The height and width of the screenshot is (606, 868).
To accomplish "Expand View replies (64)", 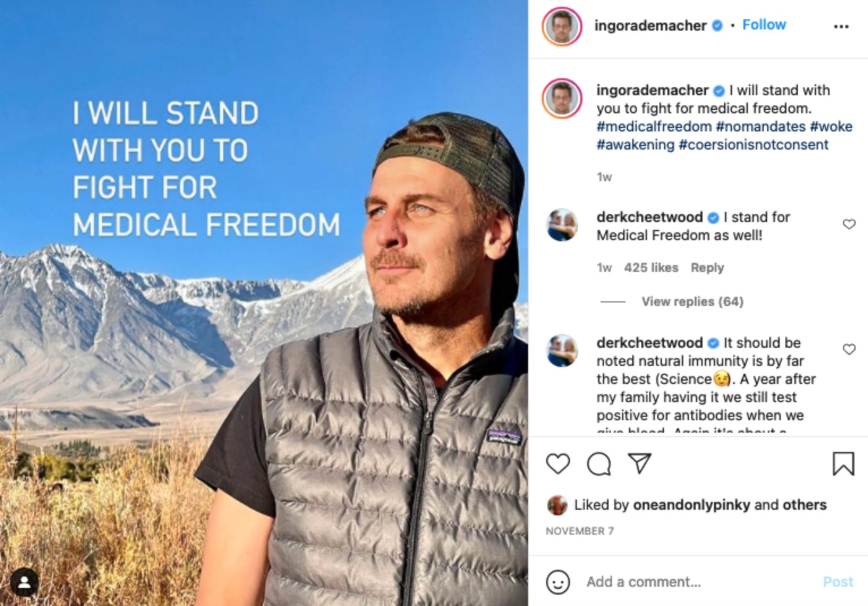I will (692, 302).
